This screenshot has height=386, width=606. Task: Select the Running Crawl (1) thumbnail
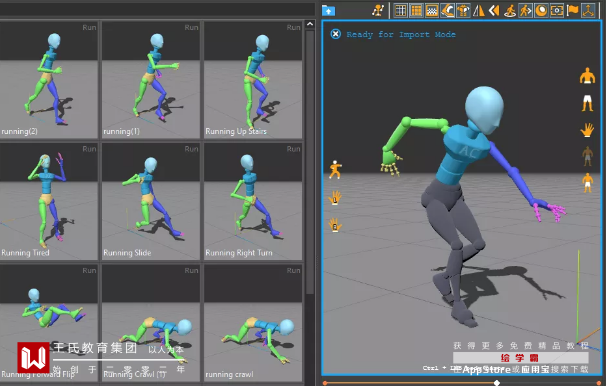[x=151, y=323]
